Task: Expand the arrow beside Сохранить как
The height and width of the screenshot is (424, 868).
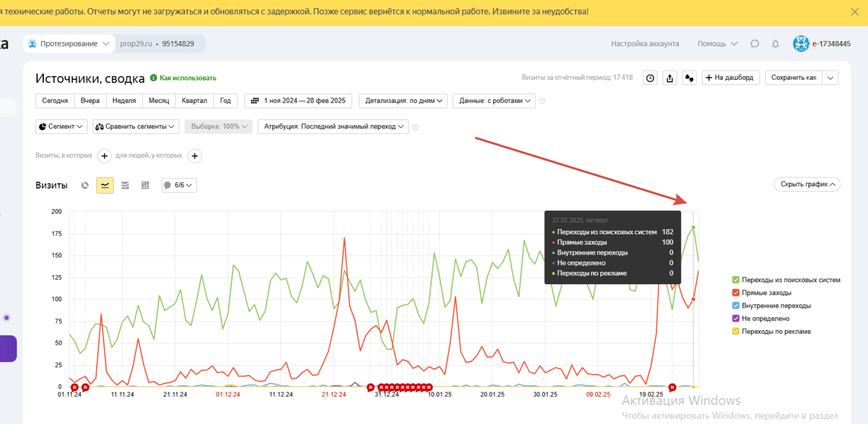Action: (830, 78)
